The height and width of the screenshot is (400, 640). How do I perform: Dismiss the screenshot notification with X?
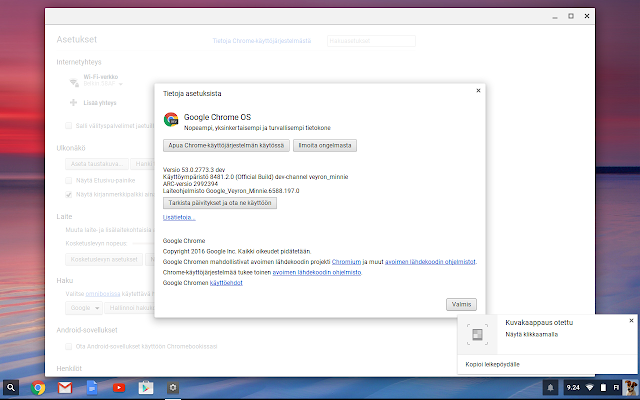pos(631,321)
